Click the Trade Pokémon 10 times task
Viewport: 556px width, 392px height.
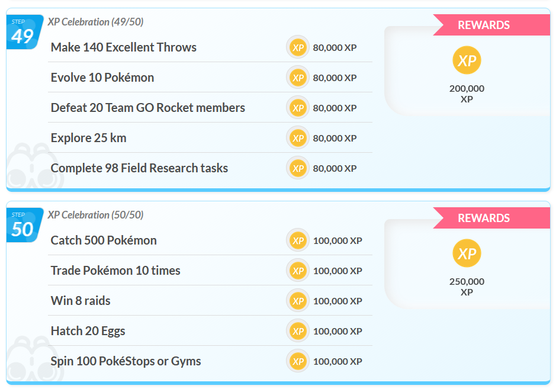coord(115,271)
